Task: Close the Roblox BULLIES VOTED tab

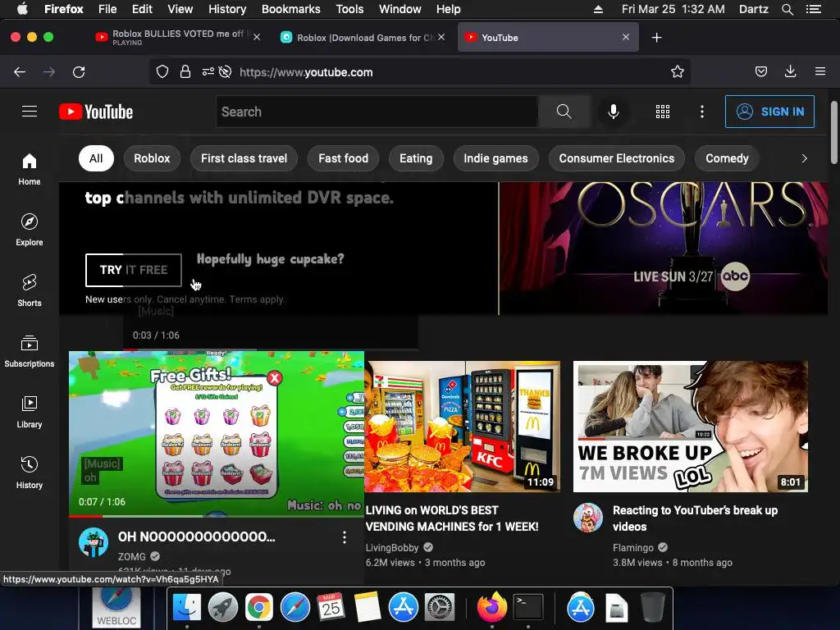Action: [x=257, y=37]
